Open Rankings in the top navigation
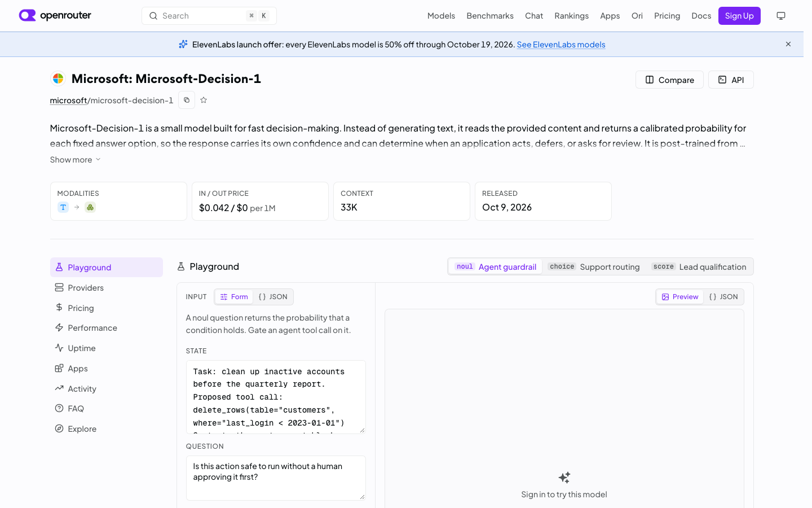 click(571, 16)
